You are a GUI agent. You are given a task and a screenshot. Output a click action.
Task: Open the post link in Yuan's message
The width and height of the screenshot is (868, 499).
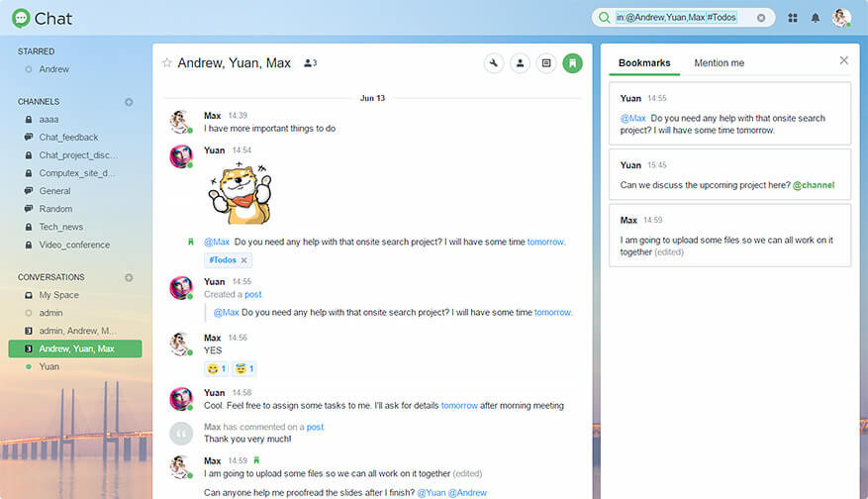click(x=253, y=294)
